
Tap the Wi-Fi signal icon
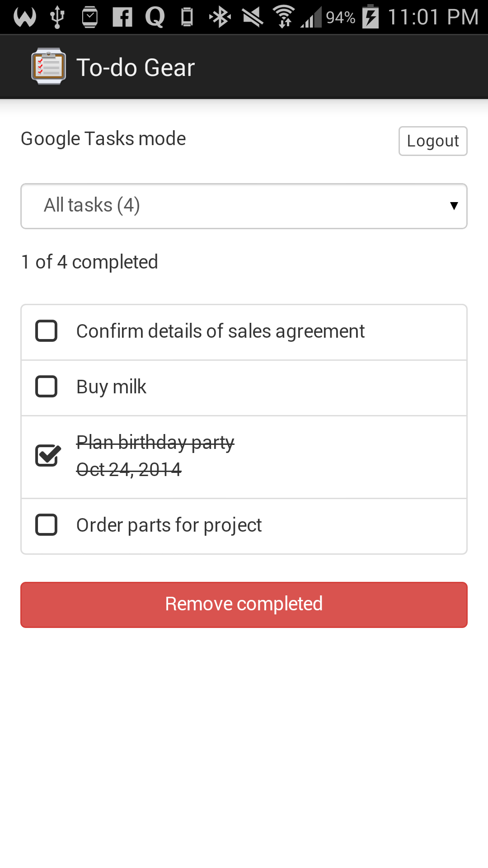pos(284,18)
